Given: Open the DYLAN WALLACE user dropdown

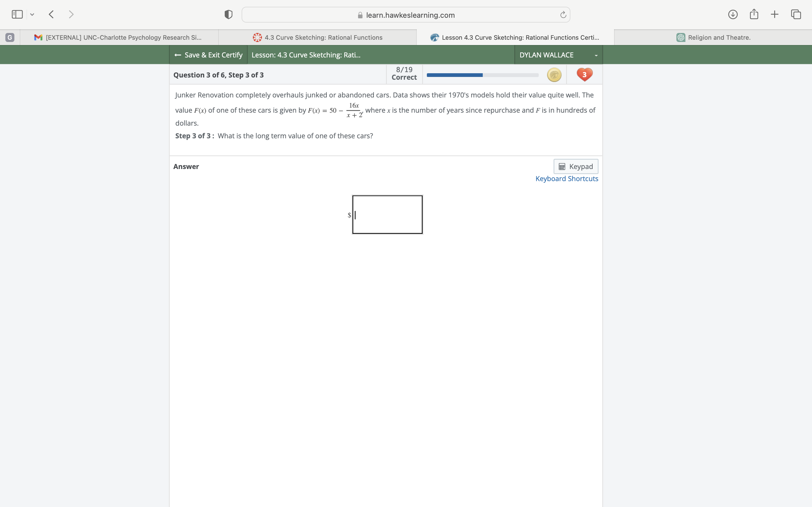Looking at the screenshot, I should (557, 55).
